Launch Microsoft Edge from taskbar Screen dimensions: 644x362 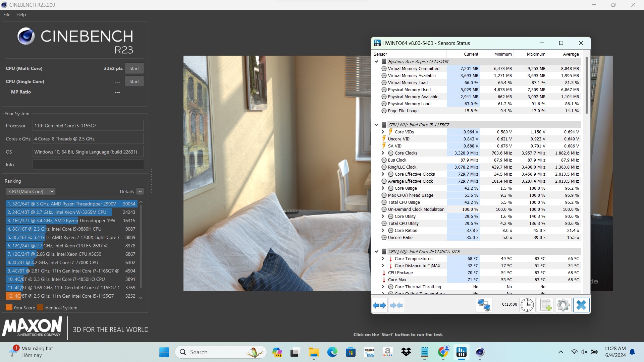point(332,352)
